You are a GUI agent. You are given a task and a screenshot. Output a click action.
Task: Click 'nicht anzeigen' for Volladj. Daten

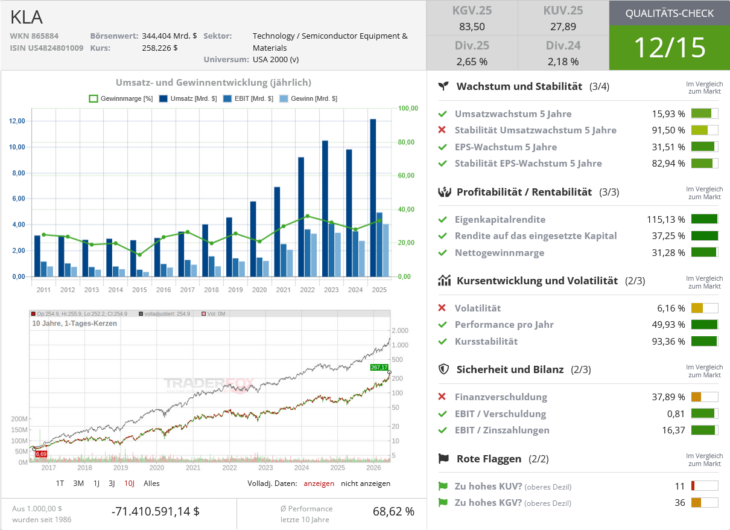(x=365, y=483)
